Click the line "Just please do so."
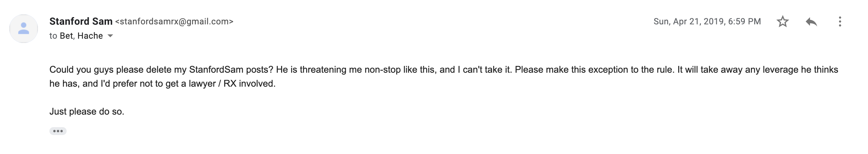This screenshot has width=868, height=154. [x=87, y=112]
